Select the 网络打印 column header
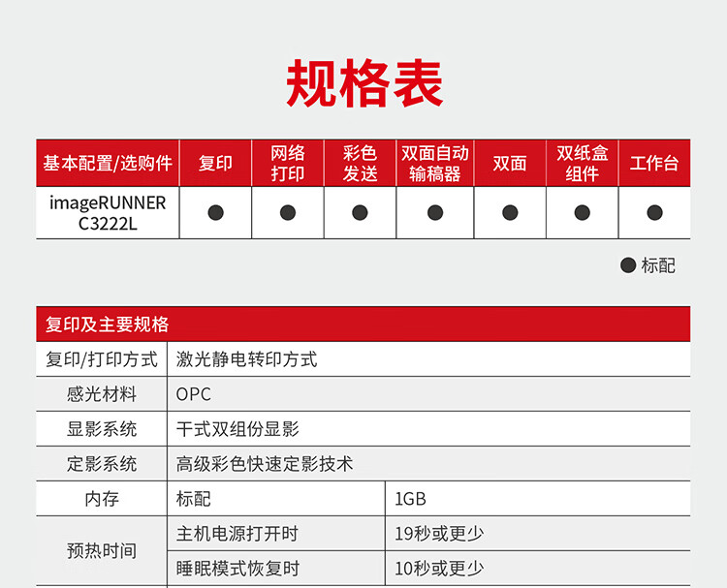Screen dimensions: 727x588 [x=288, y=163]
